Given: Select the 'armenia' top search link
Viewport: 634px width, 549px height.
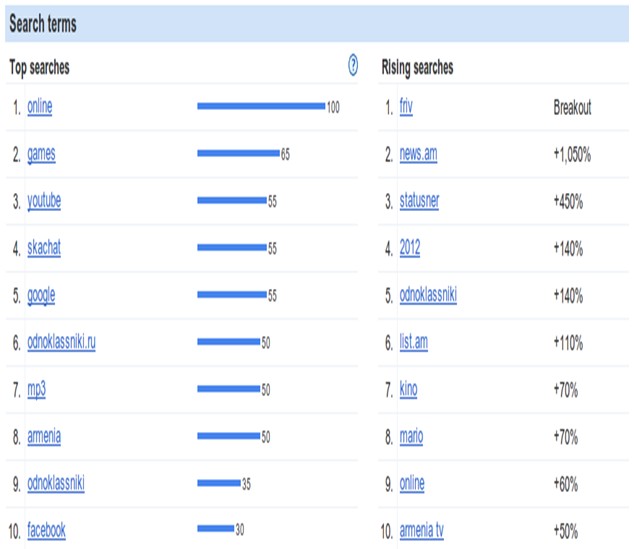Looking at the screenshot, I should click(x=44, y=436).
